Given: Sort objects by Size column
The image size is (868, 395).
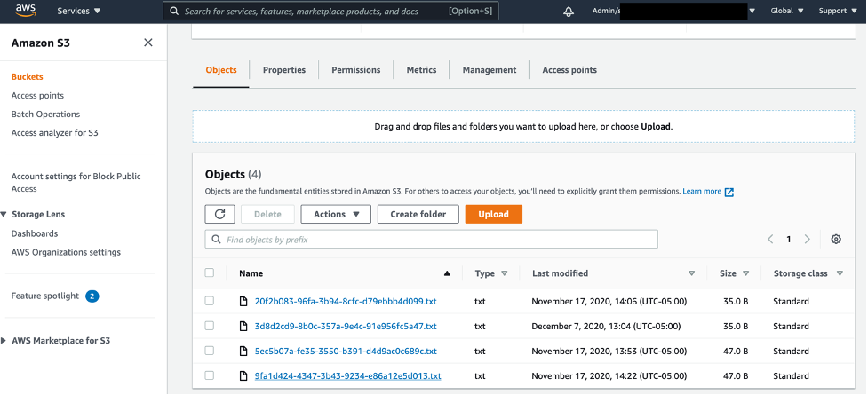Looking at the screenshot, I should [734, 273].
